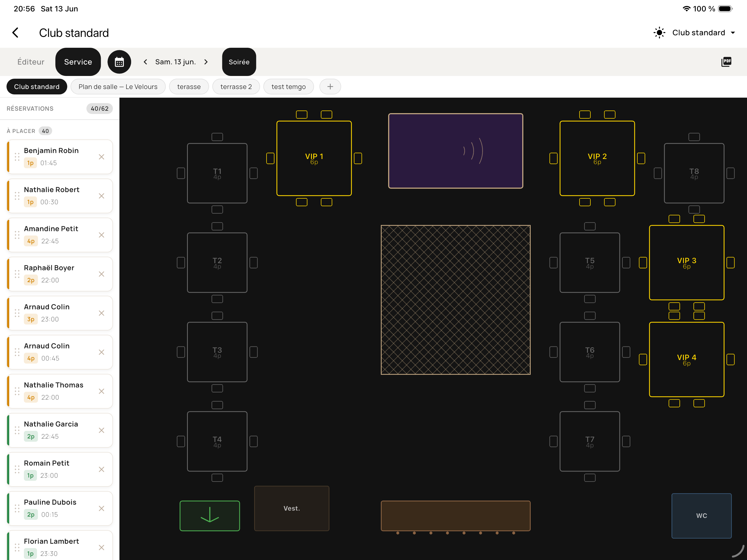Dismiss Nathalie Thomas reservation
Screen dimensions: 747x560
coord(101,391)
